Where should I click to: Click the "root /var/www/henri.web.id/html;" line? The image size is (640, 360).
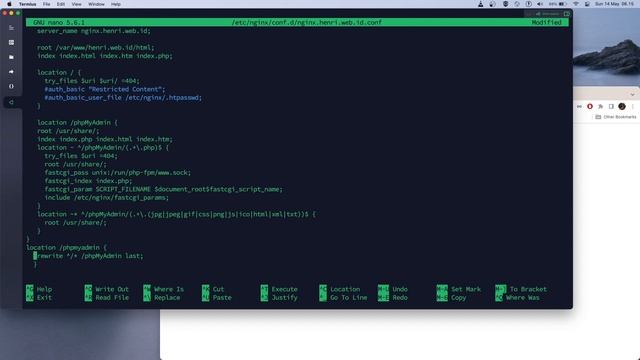pyautogui.click(x=96, y=48)
